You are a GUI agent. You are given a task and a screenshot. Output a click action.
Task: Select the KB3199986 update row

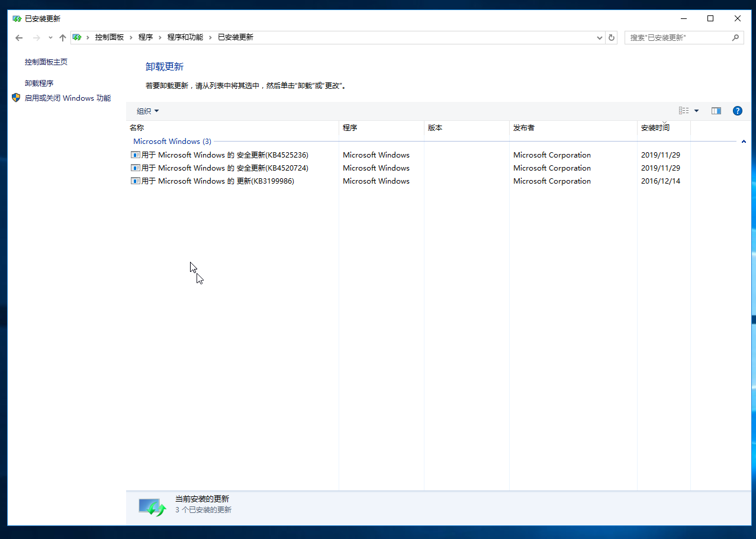point(408,181)
